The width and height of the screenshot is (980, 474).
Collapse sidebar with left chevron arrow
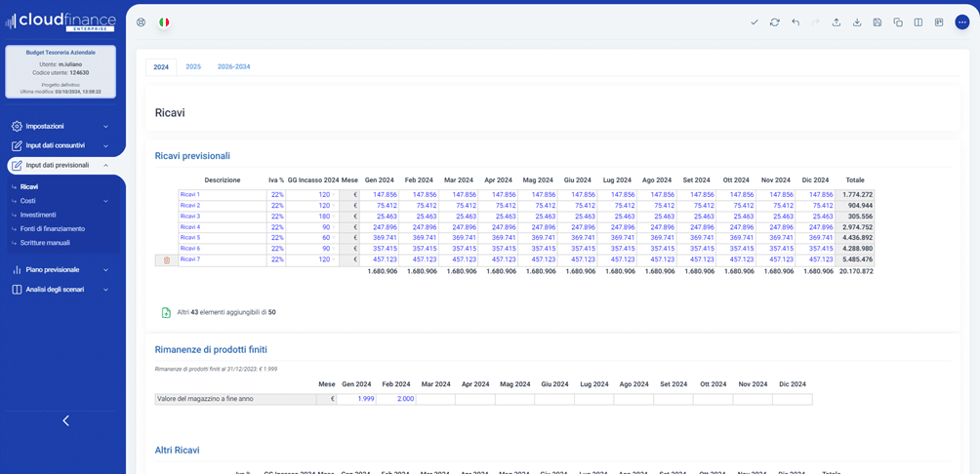[x=65, y=421]
